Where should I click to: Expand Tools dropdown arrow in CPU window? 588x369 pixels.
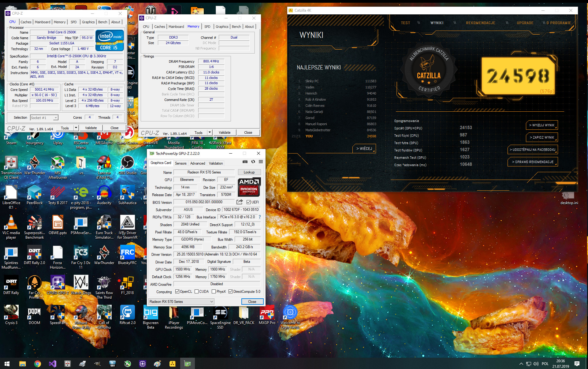point(76,128)
